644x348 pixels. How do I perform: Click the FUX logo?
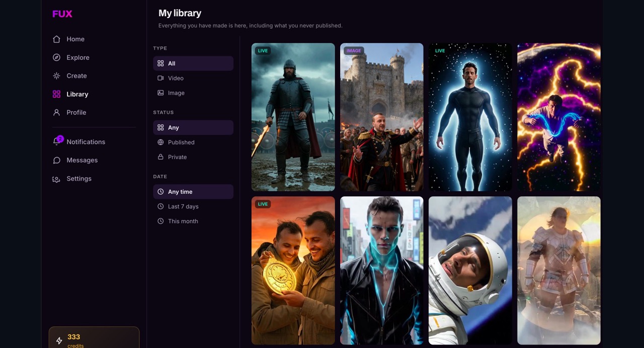(x=62, y=14)
